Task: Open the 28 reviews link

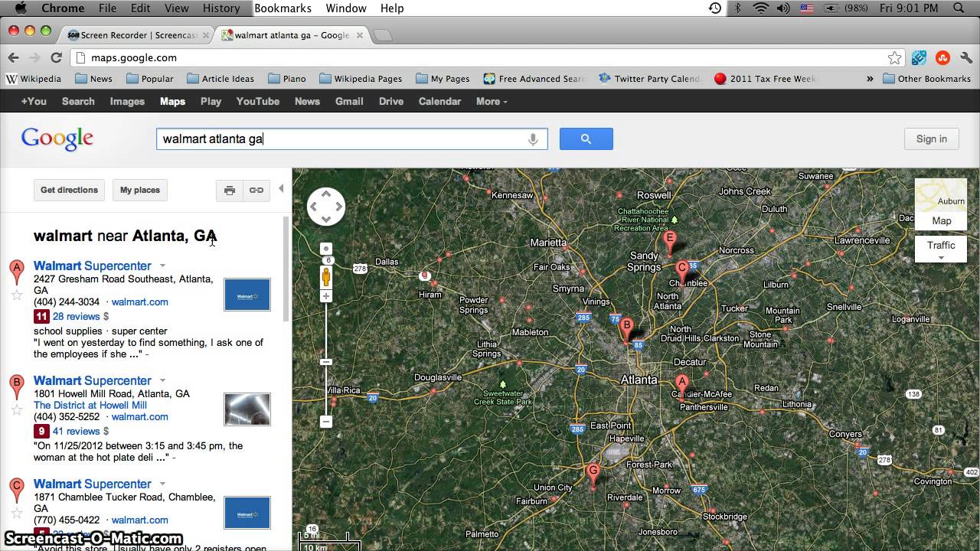Action: [77, 316]
